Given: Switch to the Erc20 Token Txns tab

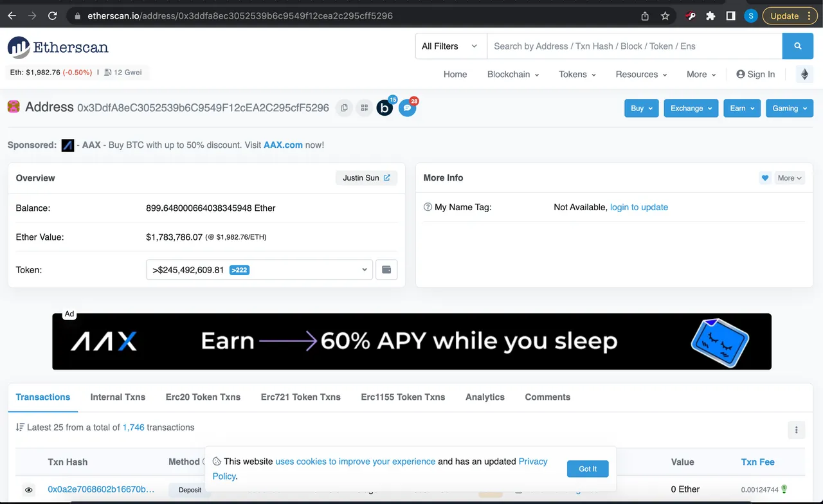Looking at the screenshot, I should click(203, 397).
